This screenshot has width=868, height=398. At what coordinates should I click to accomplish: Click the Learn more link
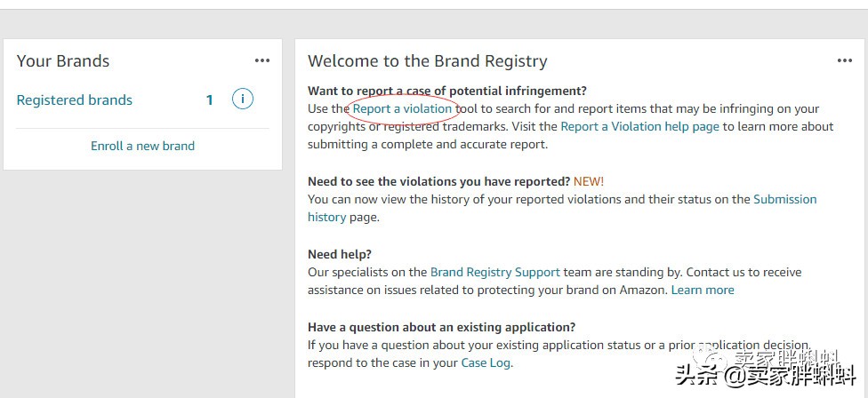(703, 290)
